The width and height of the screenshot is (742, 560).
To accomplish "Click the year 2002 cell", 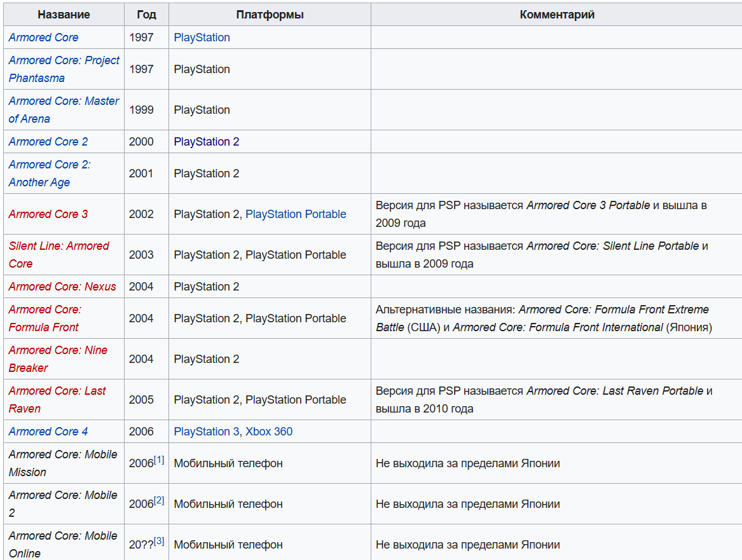I will pos(147,214).
